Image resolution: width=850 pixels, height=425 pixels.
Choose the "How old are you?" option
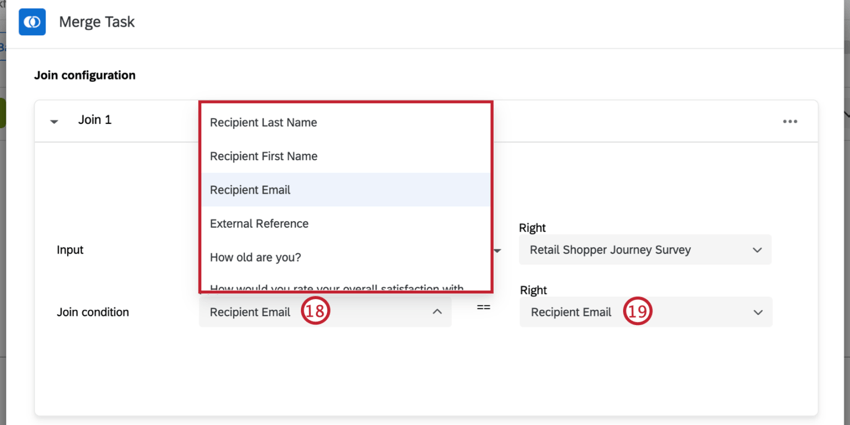click(255, 257)
